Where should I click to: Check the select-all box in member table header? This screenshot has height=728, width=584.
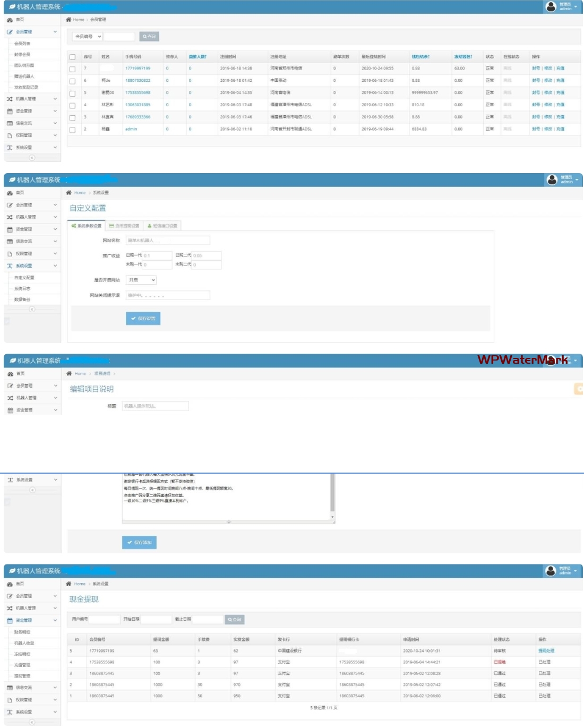72,57
